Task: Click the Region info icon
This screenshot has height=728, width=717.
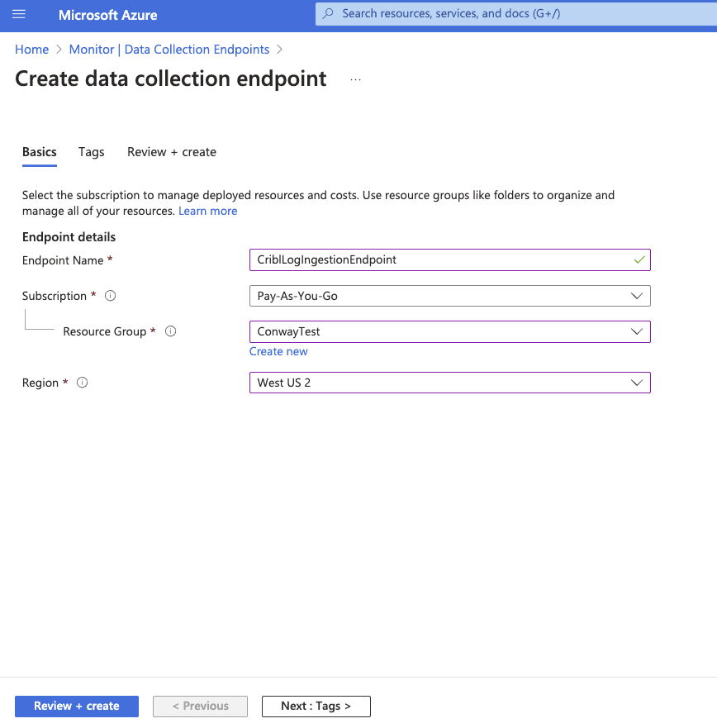Action: tap(83, 383)
